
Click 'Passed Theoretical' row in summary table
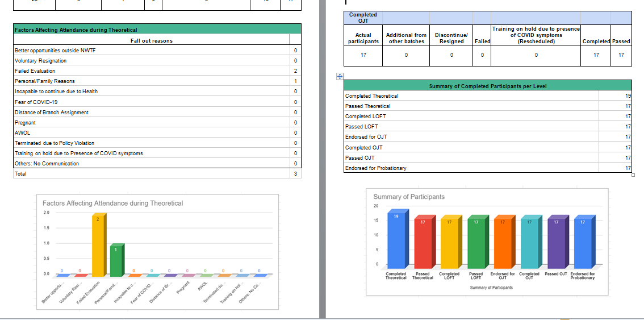point(487,106)
